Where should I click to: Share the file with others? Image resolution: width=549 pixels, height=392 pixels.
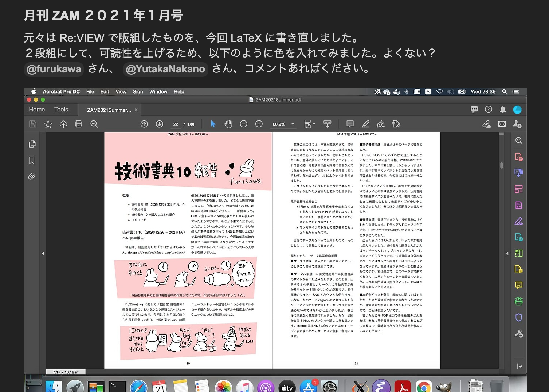pyautogui.click(x=517, y=124)
